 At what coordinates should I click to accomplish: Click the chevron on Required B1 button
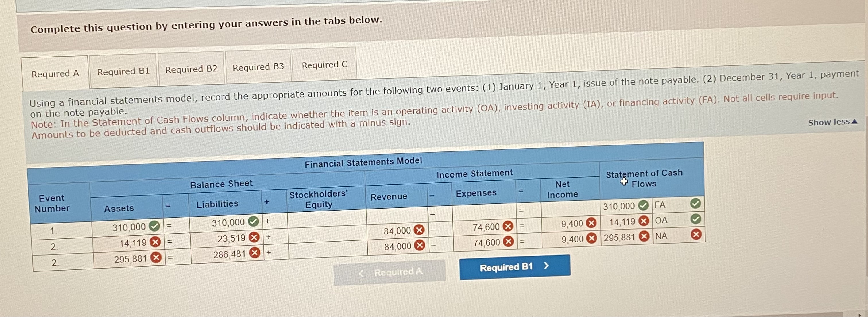pos(547,267)
